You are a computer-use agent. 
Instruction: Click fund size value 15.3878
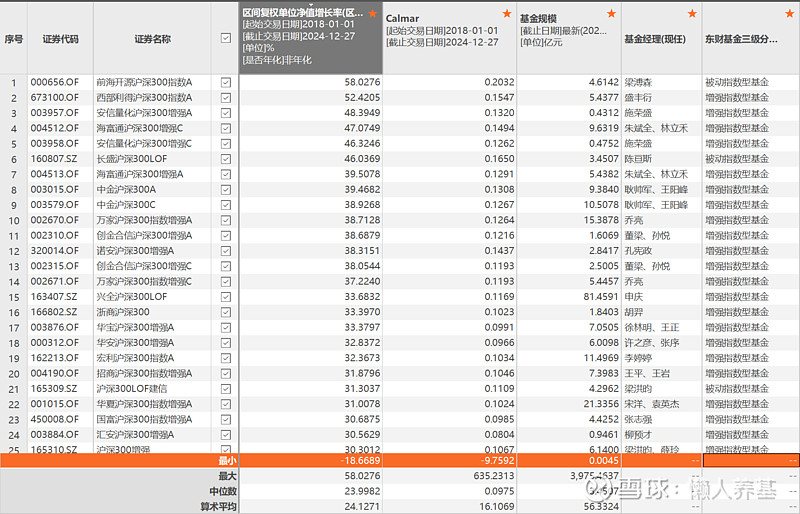point(601,220)
